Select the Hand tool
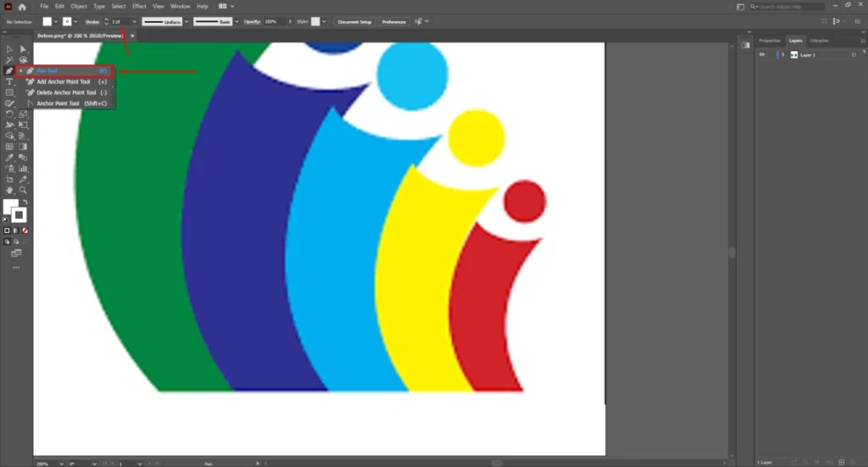868x467 pixels. coord(9,191)
